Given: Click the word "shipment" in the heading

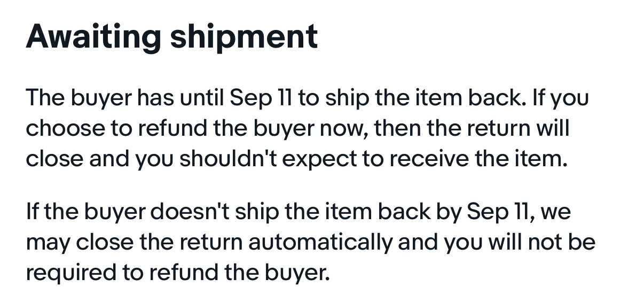Looking at the screenshot, I should [x=244, y=36].
